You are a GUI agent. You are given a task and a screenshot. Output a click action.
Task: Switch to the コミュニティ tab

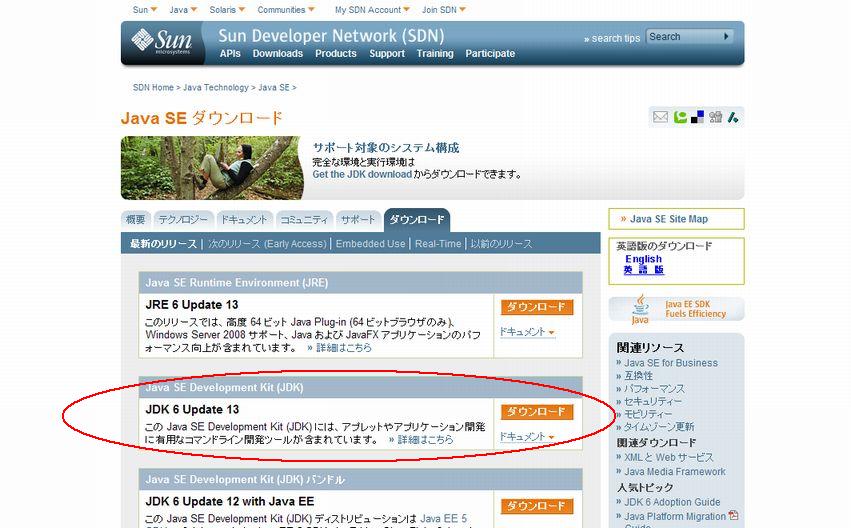coord(304,220)
